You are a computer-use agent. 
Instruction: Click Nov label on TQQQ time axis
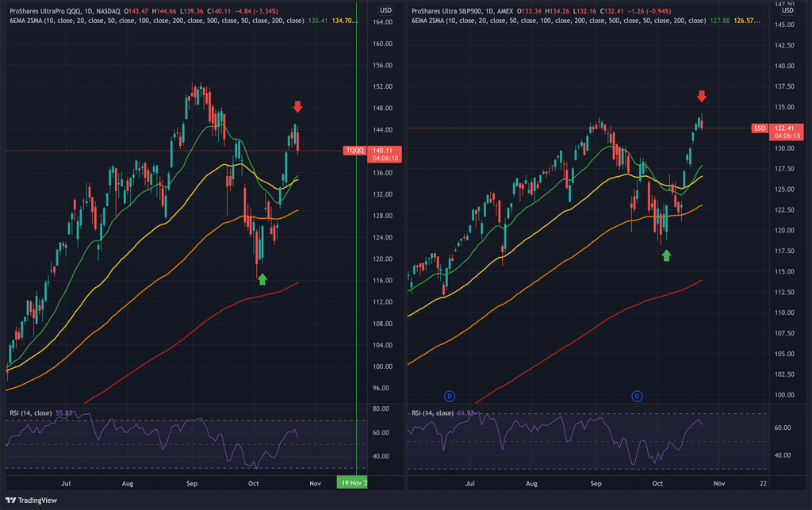(315, 484)
